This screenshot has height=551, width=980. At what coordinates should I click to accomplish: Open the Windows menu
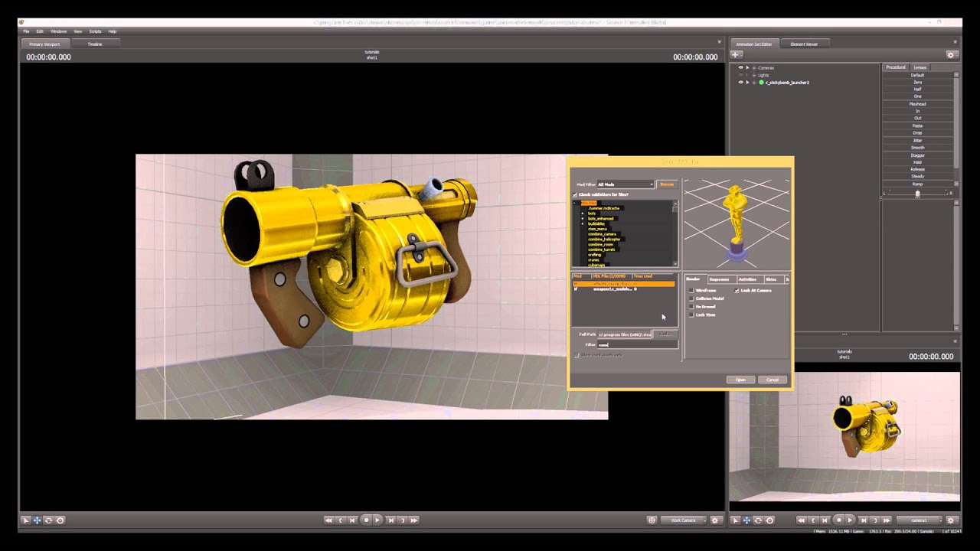(58, 31)
